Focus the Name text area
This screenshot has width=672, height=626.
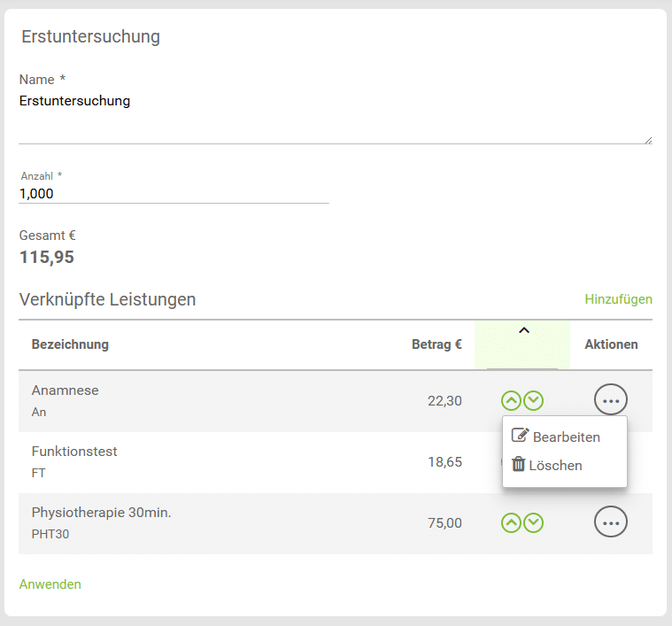[336, 117]
